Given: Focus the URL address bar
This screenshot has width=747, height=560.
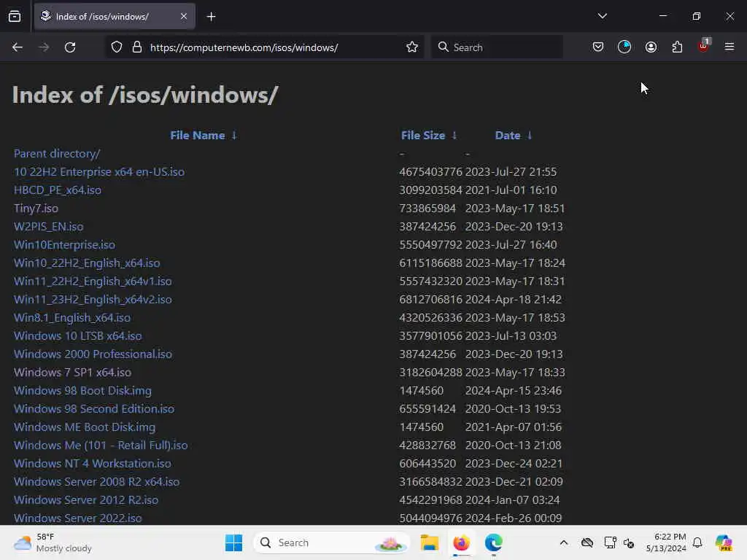Looking at the screenshot, I should click(264, 47).
